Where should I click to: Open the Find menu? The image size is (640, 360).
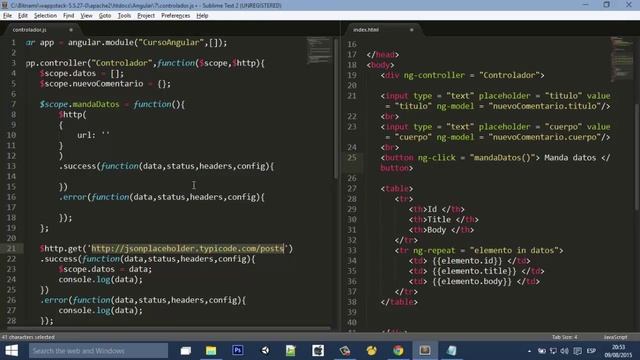pyautogui.click(x=68, y=16)
